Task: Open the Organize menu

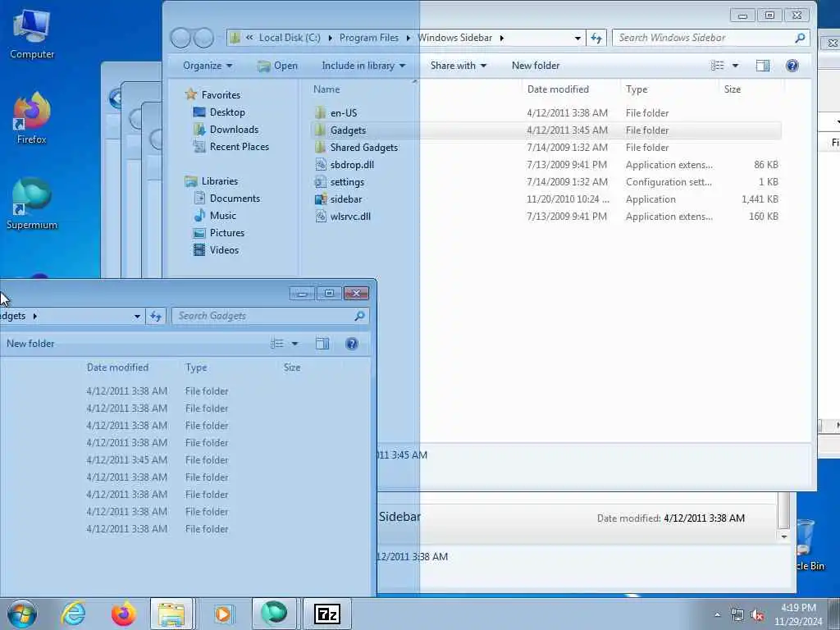Action: coord(208,66)
